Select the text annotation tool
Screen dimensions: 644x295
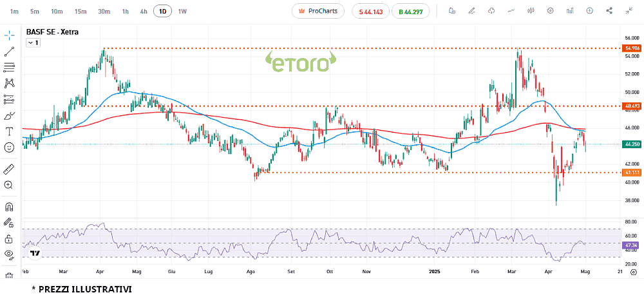pos(9,131)
